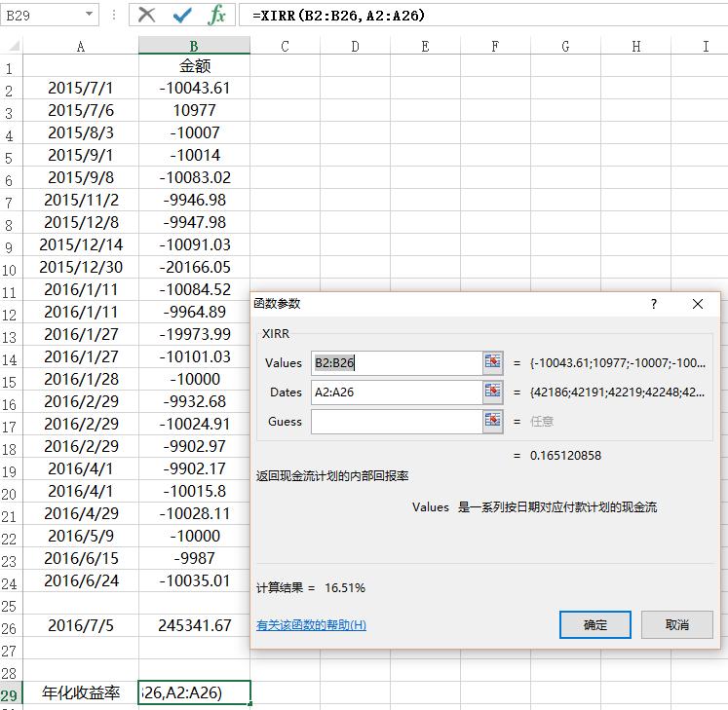
Task: Select row 1 header
Action: tap(11, 66)
